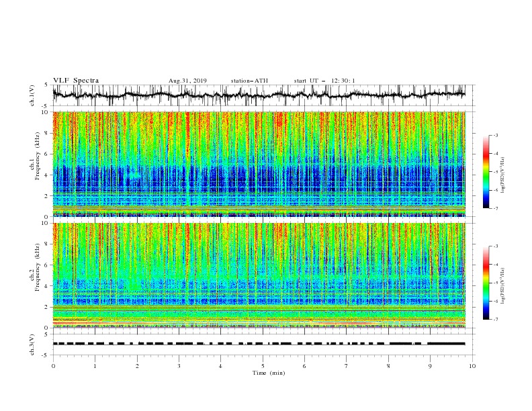532x411 pixels.
Task: Click time axis tick label "7"
Action: [347, 366]
